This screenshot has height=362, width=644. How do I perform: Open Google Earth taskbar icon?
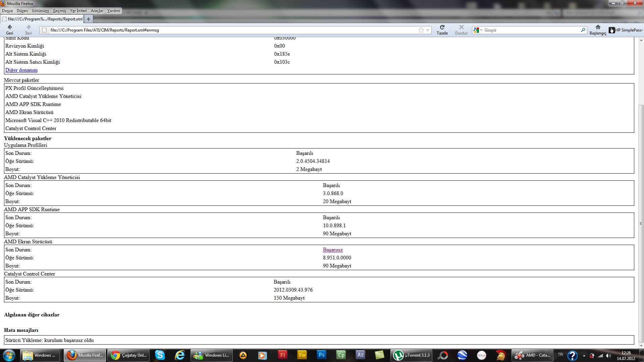(462, 355)
